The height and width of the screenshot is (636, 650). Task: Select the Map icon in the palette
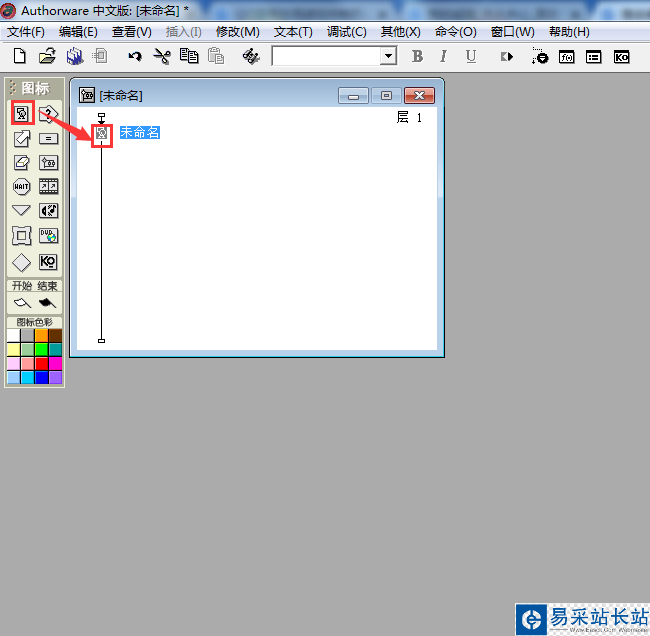[x=49, y=163]
